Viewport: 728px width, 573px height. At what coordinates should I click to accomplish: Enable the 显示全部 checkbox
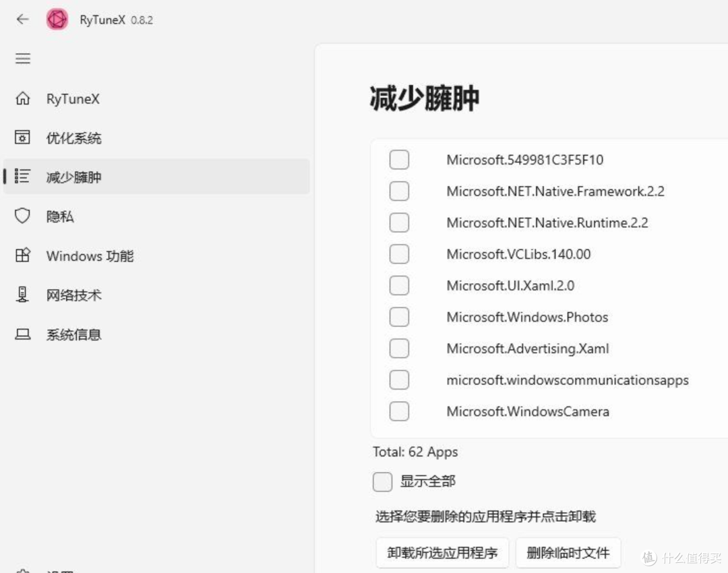[382, 481]
